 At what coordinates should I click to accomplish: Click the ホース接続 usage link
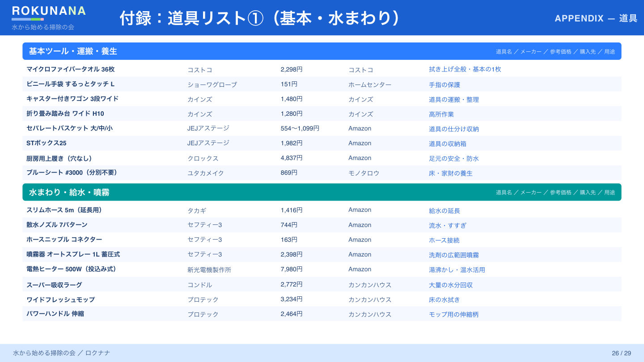coord(444,240)
